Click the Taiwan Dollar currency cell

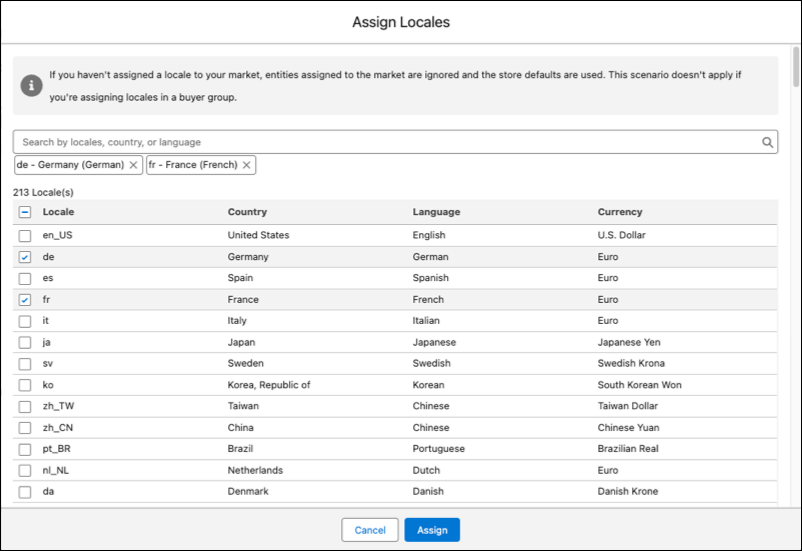pyautogui.click(x=628, y=406)
